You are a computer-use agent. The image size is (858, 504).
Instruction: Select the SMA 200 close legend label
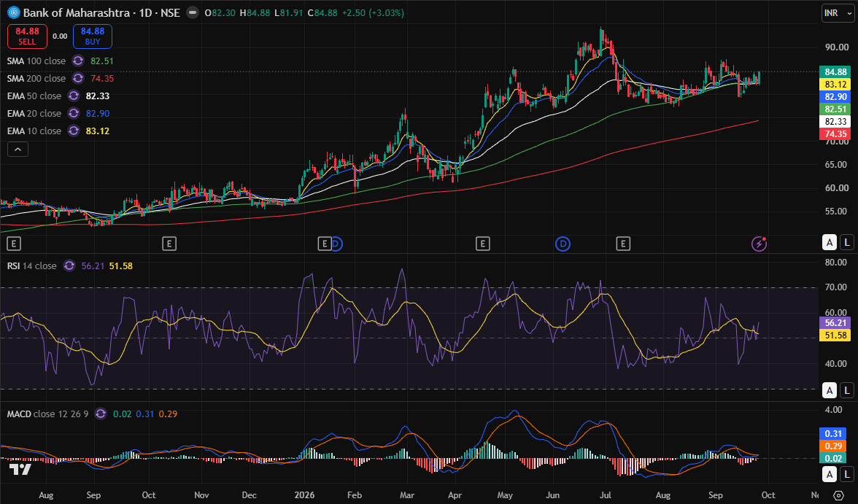coord(36,78)
